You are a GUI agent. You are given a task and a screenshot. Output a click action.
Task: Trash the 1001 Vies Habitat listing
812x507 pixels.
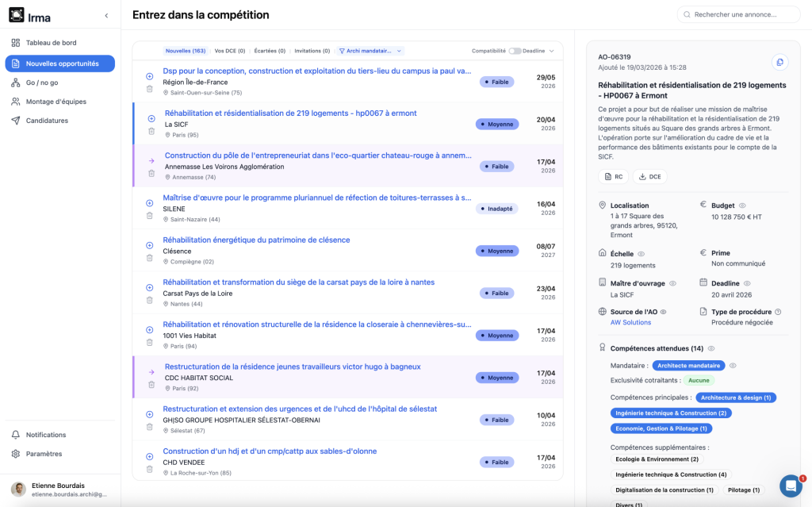pos(150,343)
